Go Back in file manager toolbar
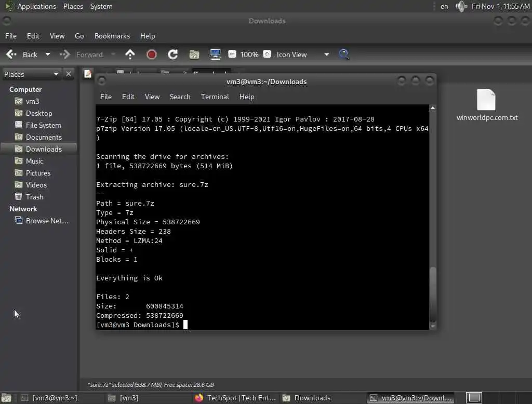532x404 pixels. tap(22, 55)
